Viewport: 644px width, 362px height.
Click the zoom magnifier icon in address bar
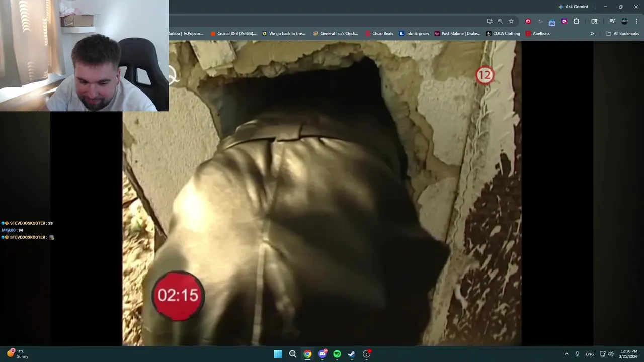click(x=500, y=21)
